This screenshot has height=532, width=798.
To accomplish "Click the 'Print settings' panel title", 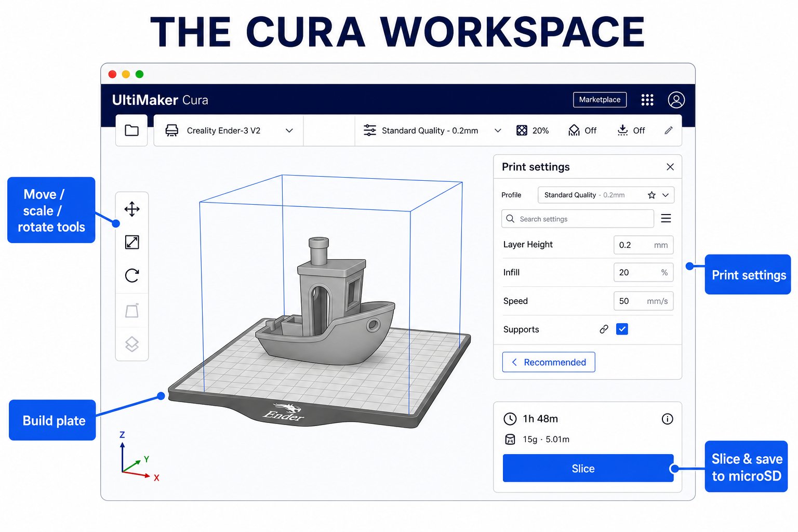I will point(536,167).
